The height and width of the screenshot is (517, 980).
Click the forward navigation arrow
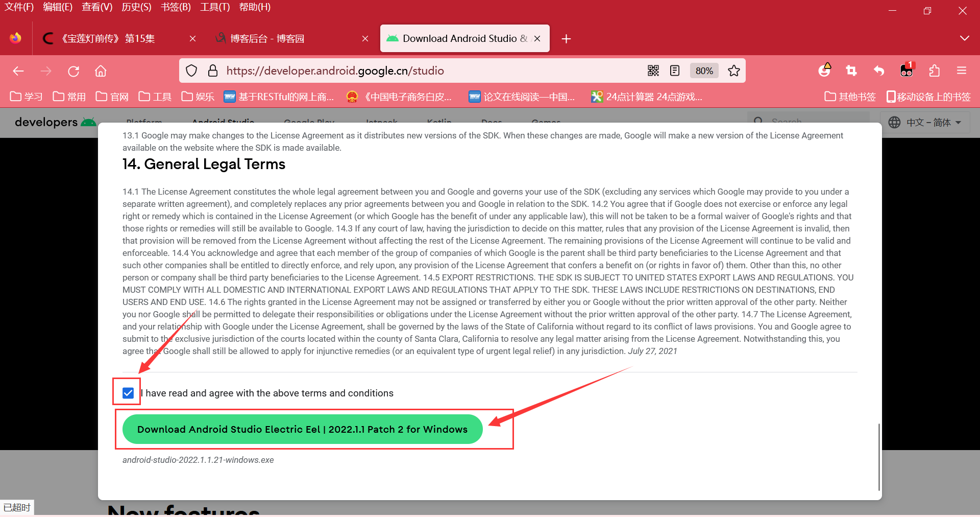(x=46, y=71)
